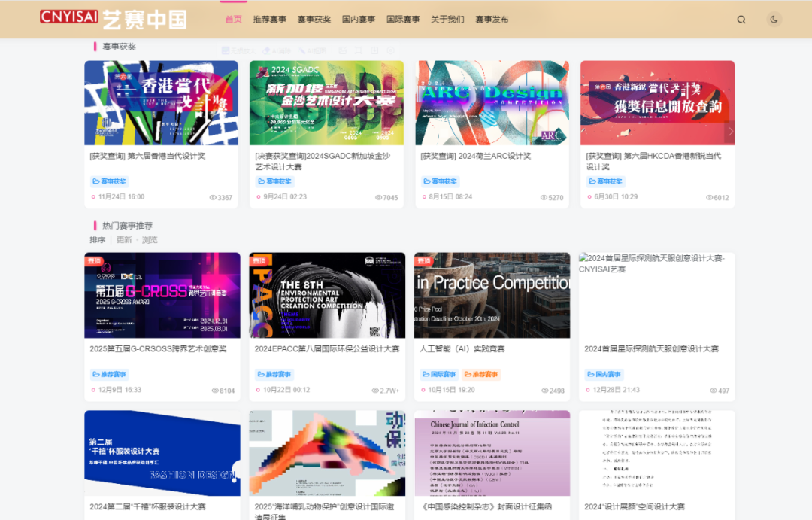Open article 2024荷兰ARC设计奖 title link
This screenshot has height=520, width=812.
point(475,156)
